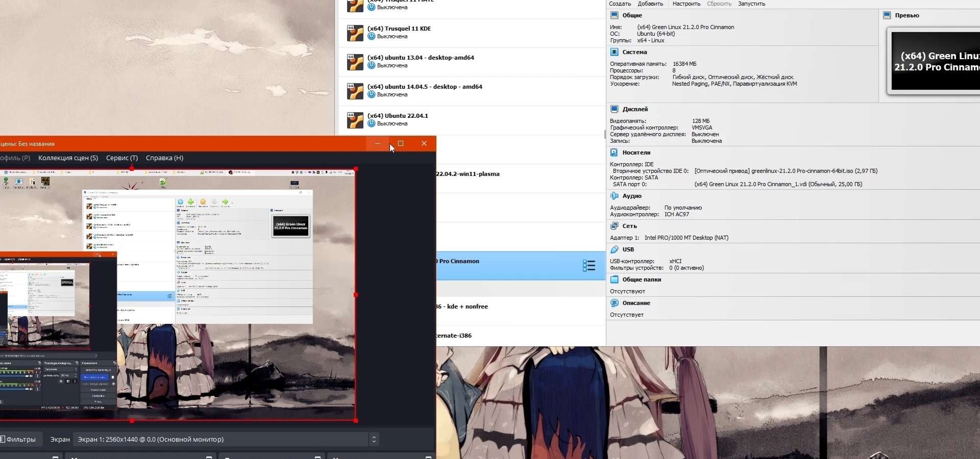Open the Сеть section header link
The height and width of the screenshot is (459, 980).
(x=629, y=226)
